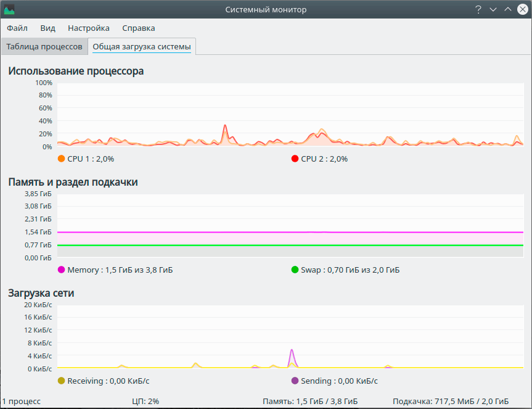532x409 pixels.
Task: Select the Общая загрузка системы tab
Action: click(142, 46)
